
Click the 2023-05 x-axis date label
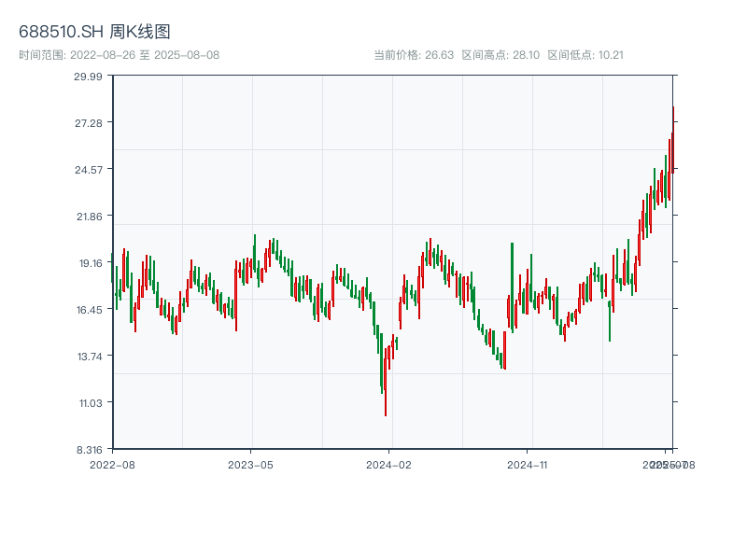251,464
